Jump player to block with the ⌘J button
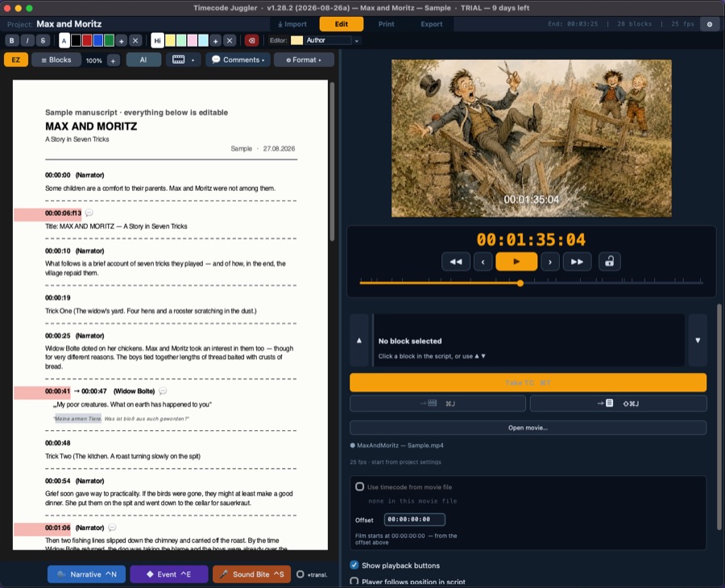Screen dimensions: 725x588 point(437,404)
